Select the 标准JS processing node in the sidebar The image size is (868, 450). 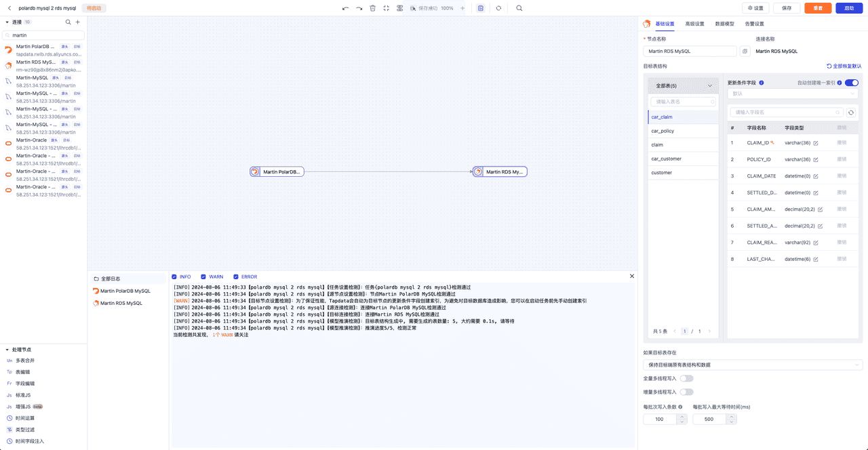pyautogui.click(x=24, y=395)
